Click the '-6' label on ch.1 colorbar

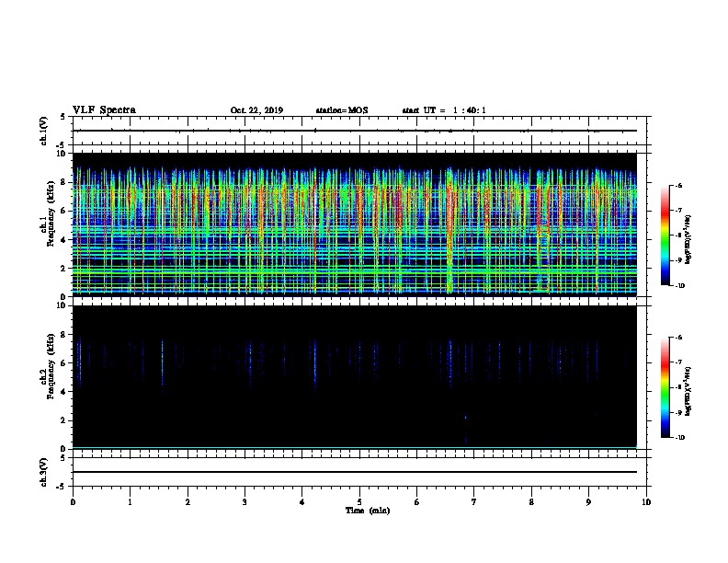pos(678,185)
